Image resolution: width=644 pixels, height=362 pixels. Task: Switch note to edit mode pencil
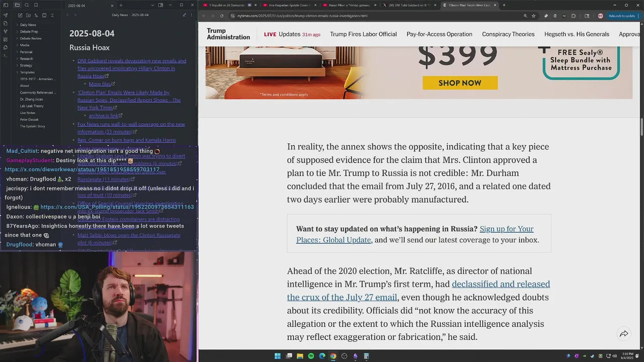coord(184,15)
